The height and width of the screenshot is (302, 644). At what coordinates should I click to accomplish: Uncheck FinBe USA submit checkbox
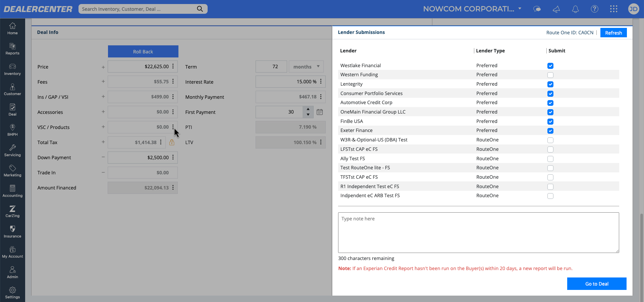click(x=550, y=122)
